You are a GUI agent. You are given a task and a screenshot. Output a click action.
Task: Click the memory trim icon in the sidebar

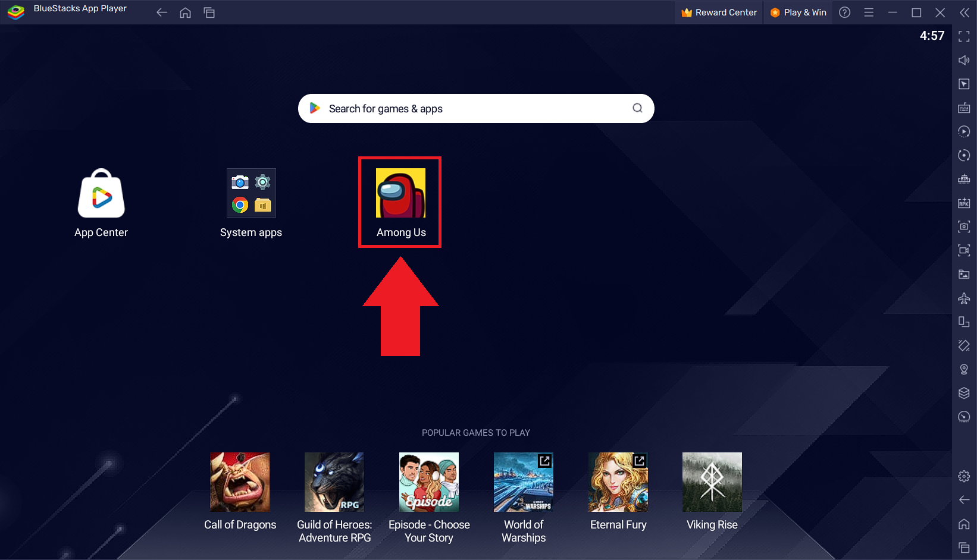pyautogui.click(x=964, y=179)
